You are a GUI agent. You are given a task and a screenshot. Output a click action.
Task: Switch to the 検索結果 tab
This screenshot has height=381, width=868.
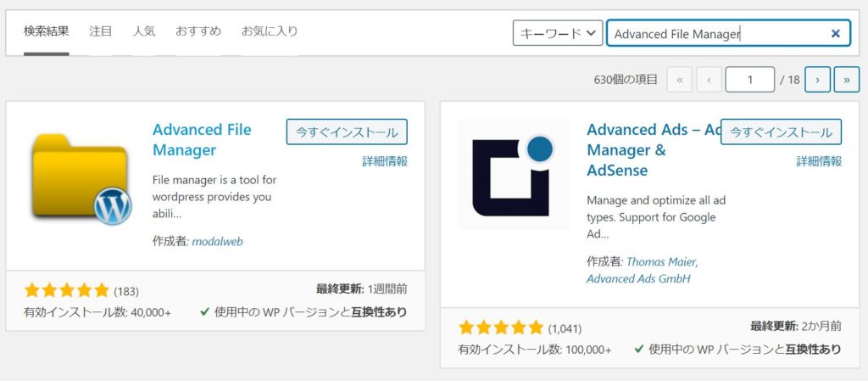coord(47,31)
